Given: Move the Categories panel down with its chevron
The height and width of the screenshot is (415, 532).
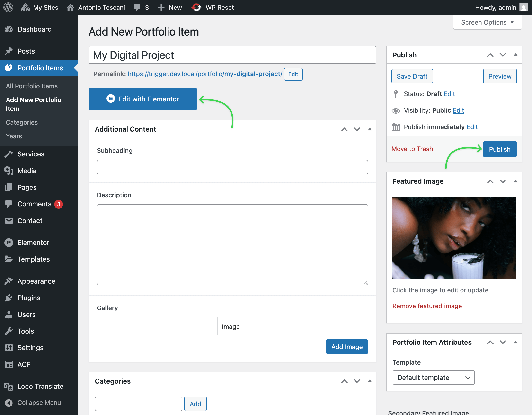Looking at the screenshot, I should (x=357, y=381).
